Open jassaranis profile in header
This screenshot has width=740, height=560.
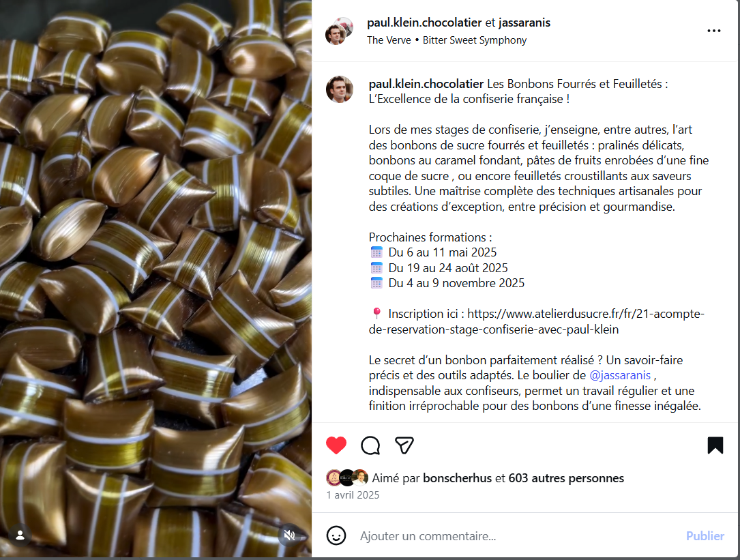click(x=524, y=23)
